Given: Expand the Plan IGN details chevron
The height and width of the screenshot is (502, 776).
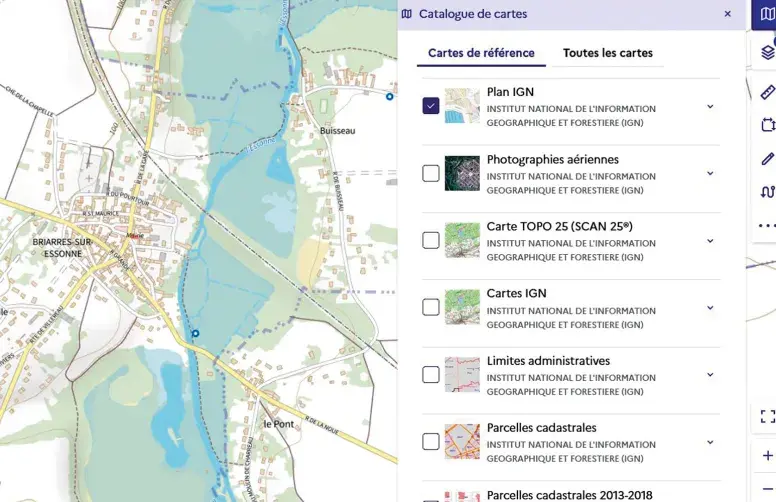Looking at the screenshot, I should tap(710, 106).
